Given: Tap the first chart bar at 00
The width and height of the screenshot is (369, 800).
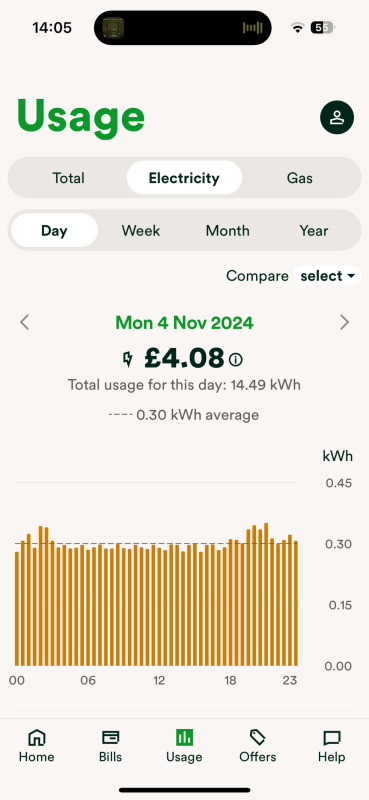Looking at the screenshot, I should click(x=17, y=609).
